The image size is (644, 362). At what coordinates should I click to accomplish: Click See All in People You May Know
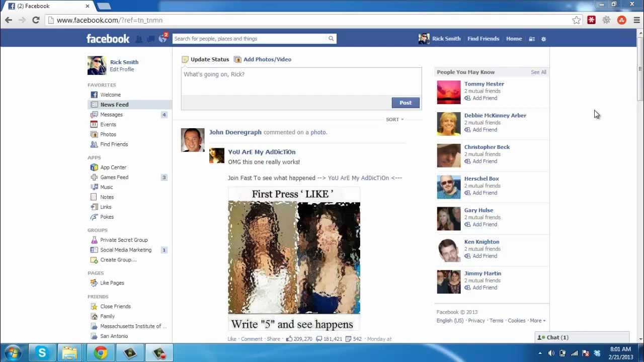538,72
